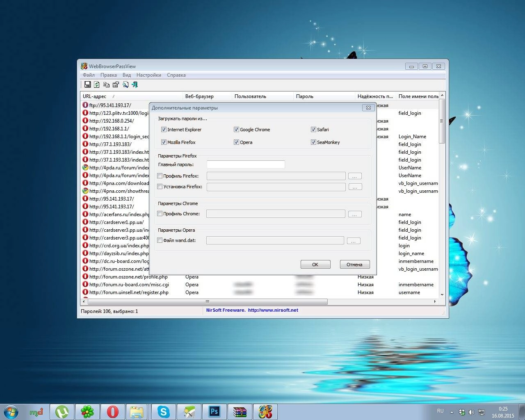Open the nirsoft.net link in status bar
525x420 pixels.
point(273,310)
